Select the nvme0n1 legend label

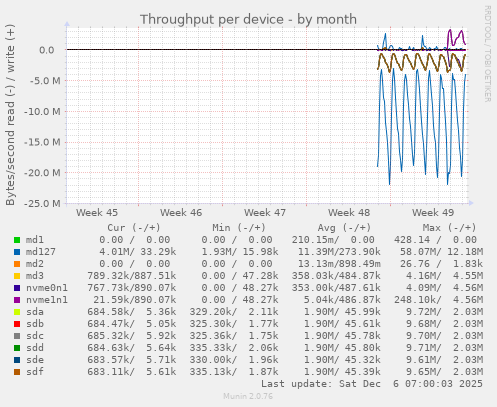point(47,288)
